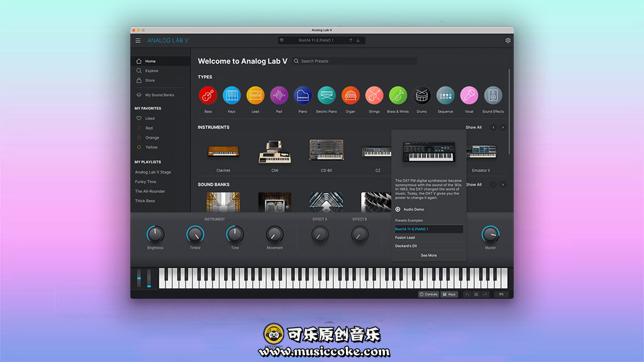Image resolution: width=644 pixels, height=362 pixels.
Task: Select the Drums type icon
Action: (421, 96)
